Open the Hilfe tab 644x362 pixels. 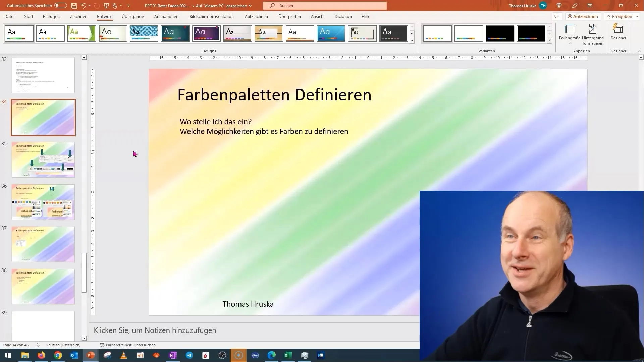(x=366, y=16)
